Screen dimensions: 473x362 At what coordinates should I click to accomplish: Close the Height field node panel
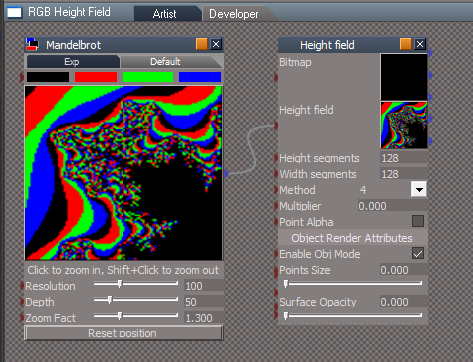420,44
